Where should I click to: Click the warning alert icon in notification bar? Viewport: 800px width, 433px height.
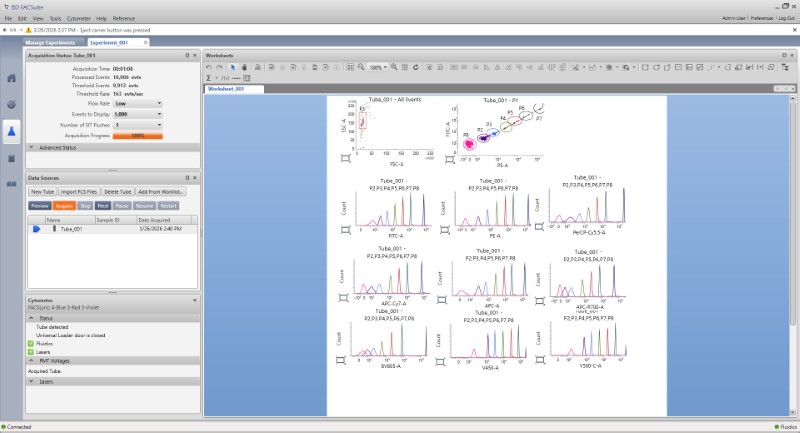(29, 30)
